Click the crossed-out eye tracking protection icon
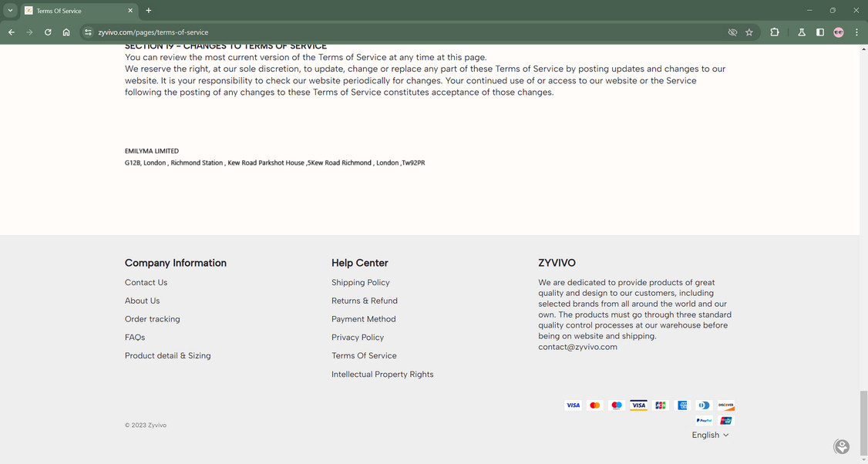Screen dimensions: 868x464 732,32
